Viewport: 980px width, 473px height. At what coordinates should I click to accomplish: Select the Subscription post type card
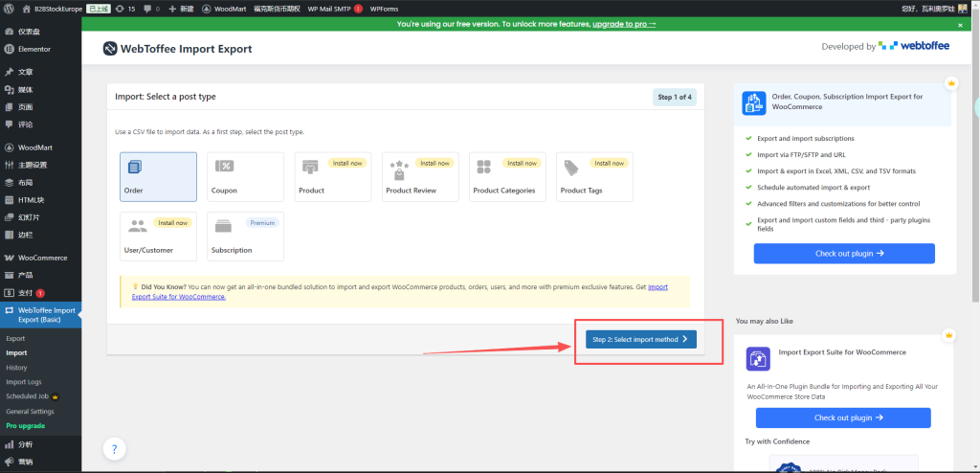pyautogui.click(x=246, y=236)
